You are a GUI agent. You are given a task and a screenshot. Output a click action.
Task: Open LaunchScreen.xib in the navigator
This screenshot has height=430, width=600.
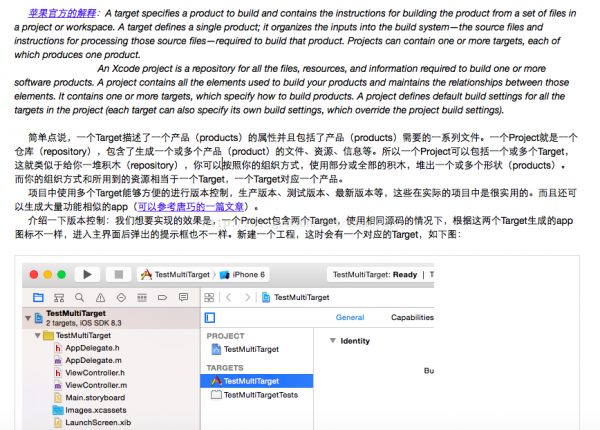[x=93, y=422]
